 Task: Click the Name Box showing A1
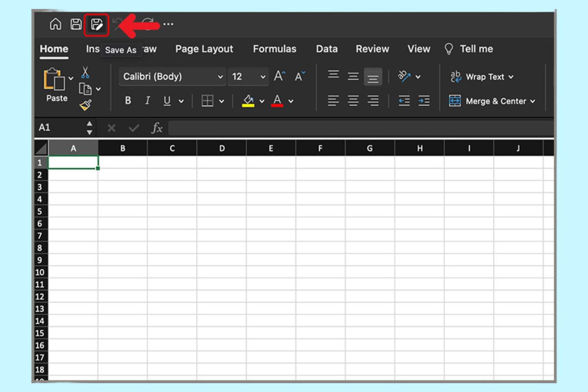pos(60,127)
